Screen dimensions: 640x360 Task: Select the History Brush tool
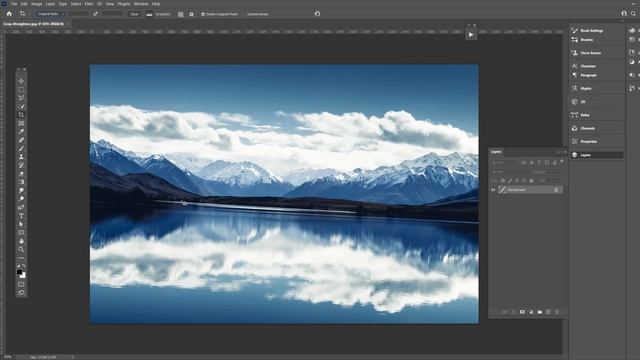(x=21, y=165)
